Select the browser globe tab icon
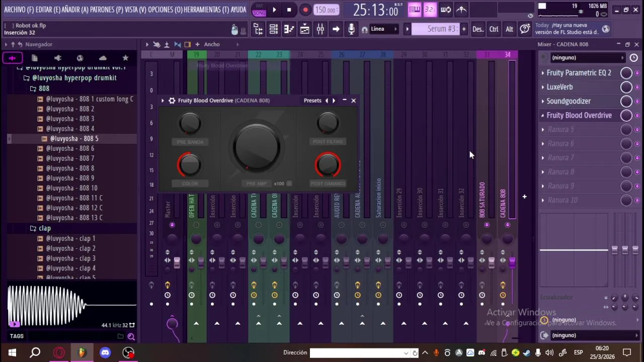The width and height of the screenshot is (644, 362). [80, 58]
